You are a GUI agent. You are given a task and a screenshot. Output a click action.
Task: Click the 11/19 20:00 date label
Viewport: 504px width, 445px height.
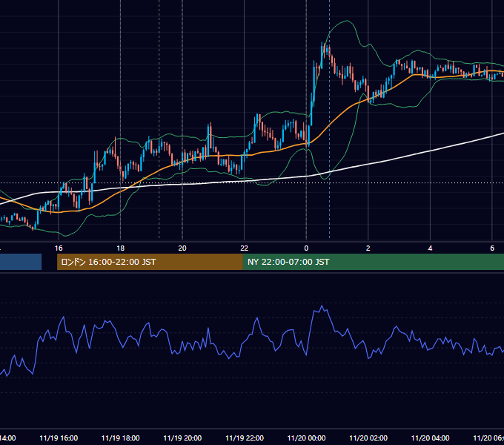[x=182, y=438]
